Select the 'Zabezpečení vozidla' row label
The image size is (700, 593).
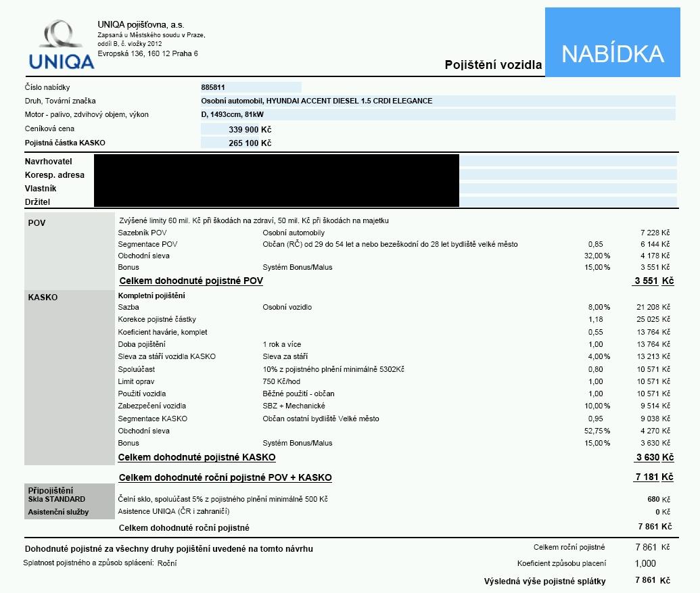click(x=151, y=406)
